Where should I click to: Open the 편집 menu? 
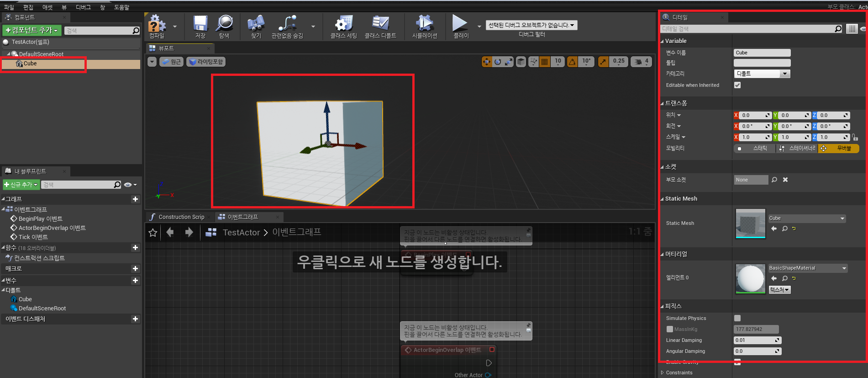point(28,7)
